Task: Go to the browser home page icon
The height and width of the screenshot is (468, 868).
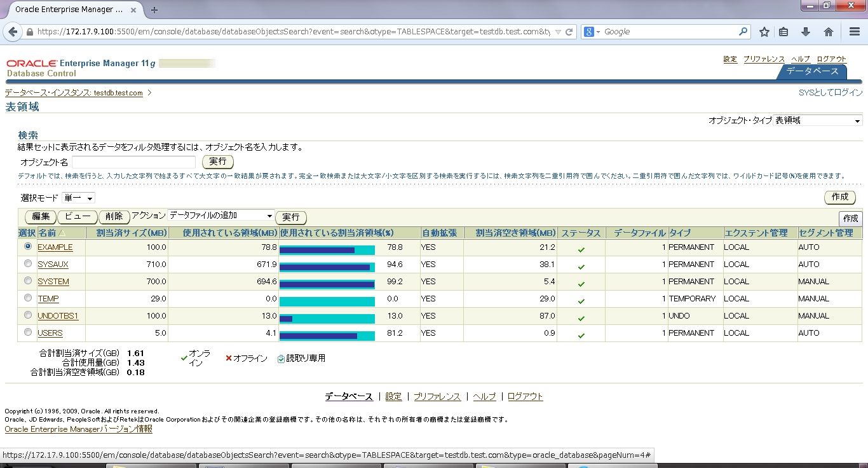Action: click(x=828, y=31)
